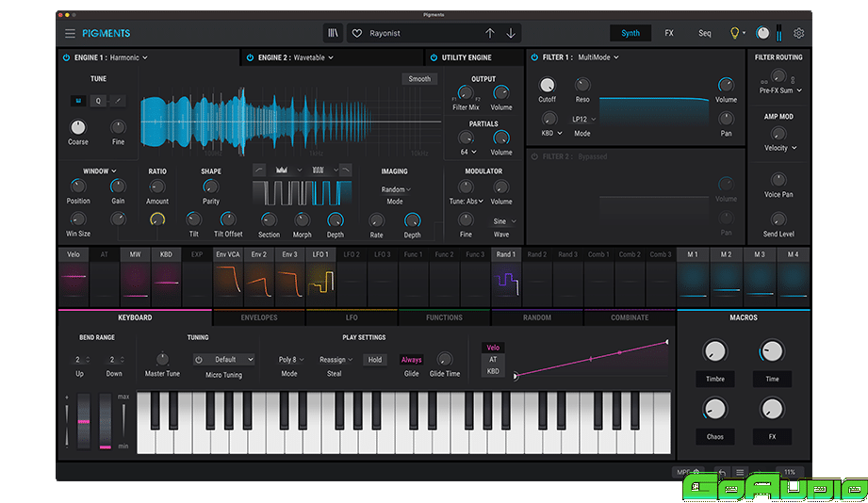Enable Filter 2 power button
Screen dimensions: 868x503
point(534,156)
